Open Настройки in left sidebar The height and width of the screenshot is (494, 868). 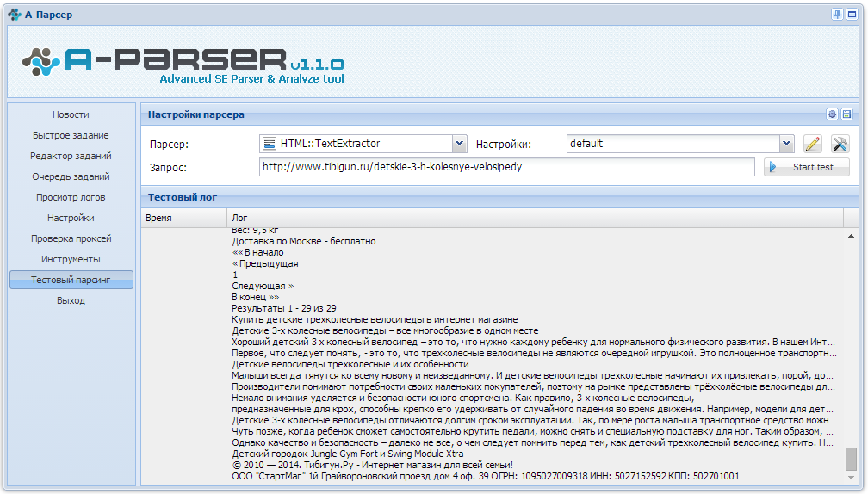(x=71, y=218)
